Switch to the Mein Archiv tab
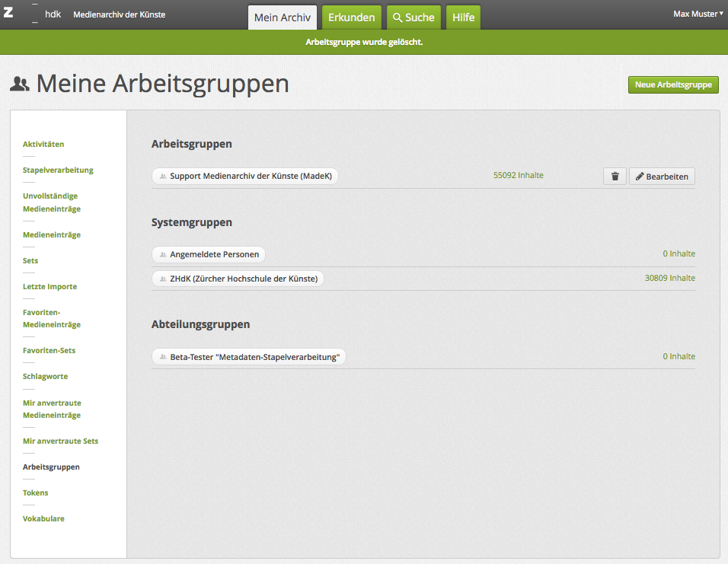The height and width of the screenshot is (564, 728). [282, 18]
